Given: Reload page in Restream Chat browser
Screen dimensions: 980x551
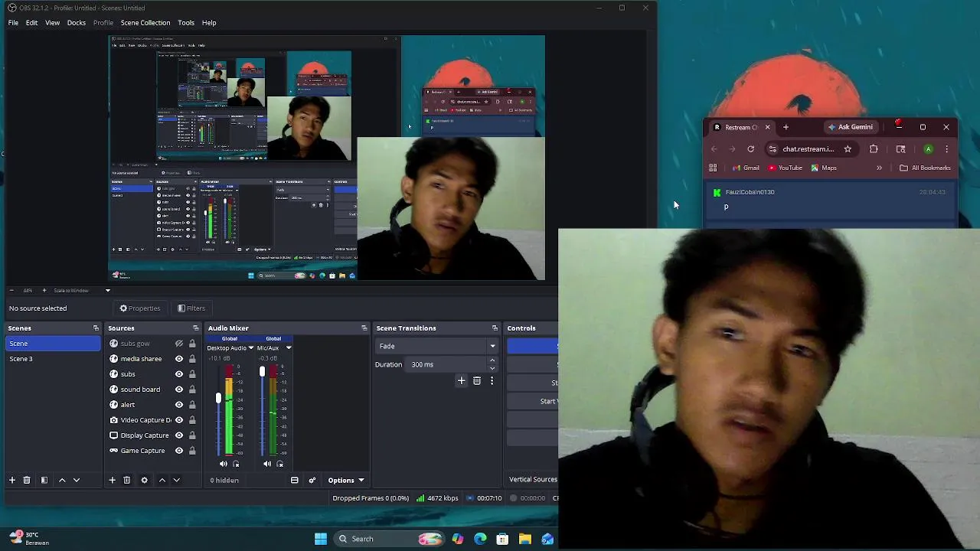Looking at the screenshot, I should pos(751,149).
